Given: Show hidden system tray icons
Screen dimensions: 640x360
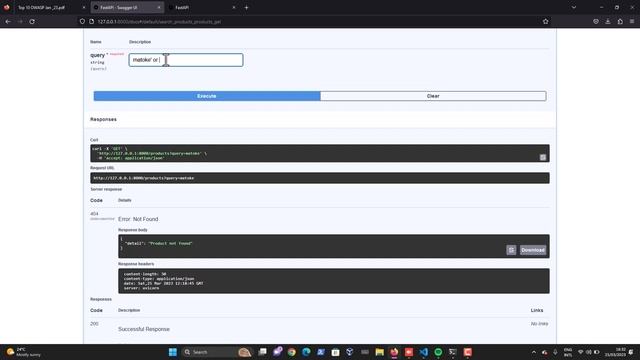Looking at the screenshot, I should [533, 352].
